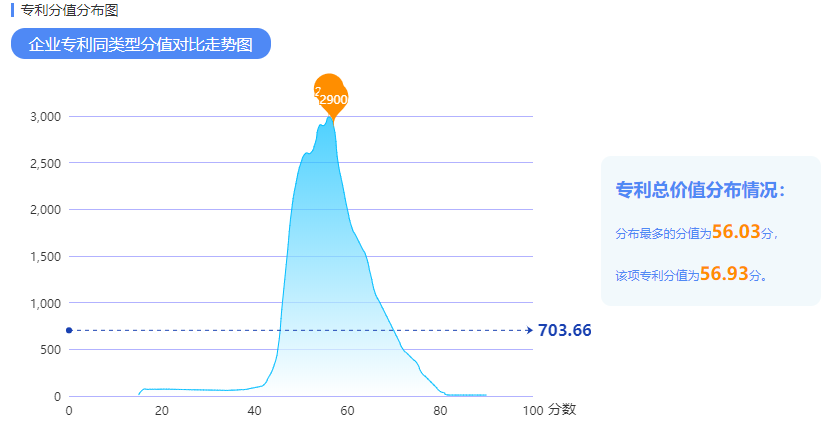This screenshot has height=433, width=830.
Task: Click the orange 56.93 score value
Action: click(x=724, y=274)
